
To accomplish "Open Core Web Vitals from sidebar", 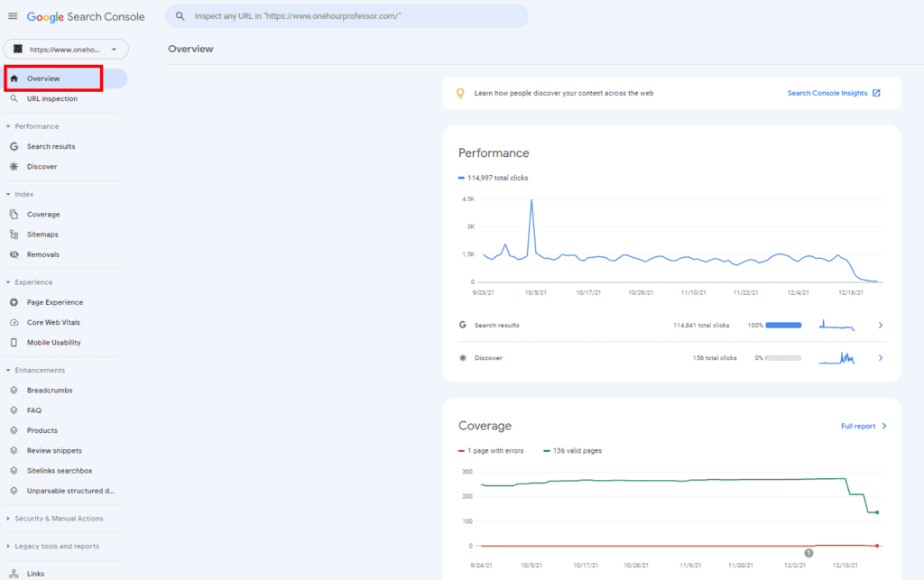I will pyautogui.click(x=53, y=322).
